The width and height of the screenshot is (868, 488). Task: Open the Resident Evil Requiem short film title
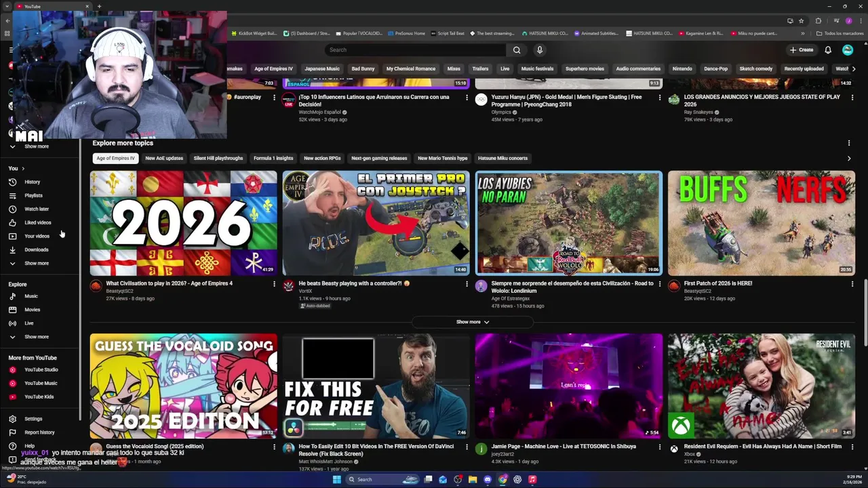coord(763,447)
